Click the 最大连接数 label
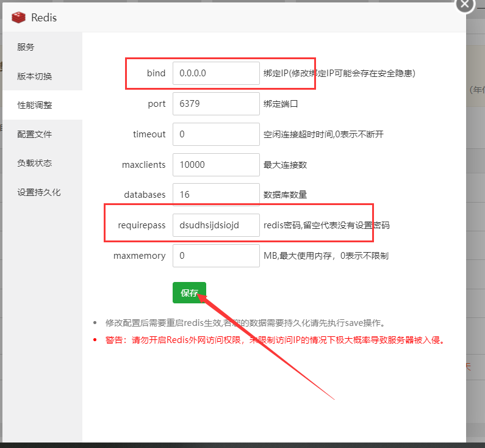Image resolution: width=485 pixels, height=448 pixels. pyautogui.click(x=285, y=165)
